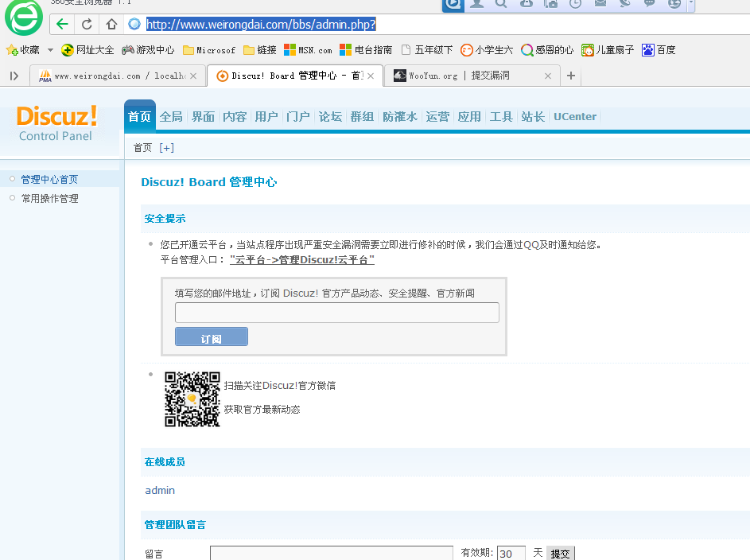The width and height of the screenshot is (750, 560).
Task: Open the 运营 menu
Action: (x=437, y=117)
